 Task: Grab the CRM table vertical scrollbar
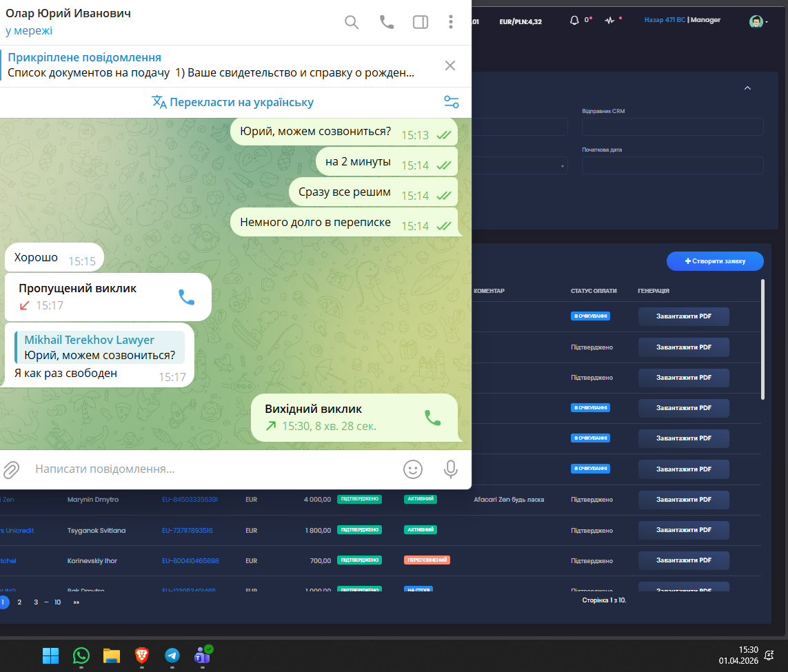pos(762,340)
